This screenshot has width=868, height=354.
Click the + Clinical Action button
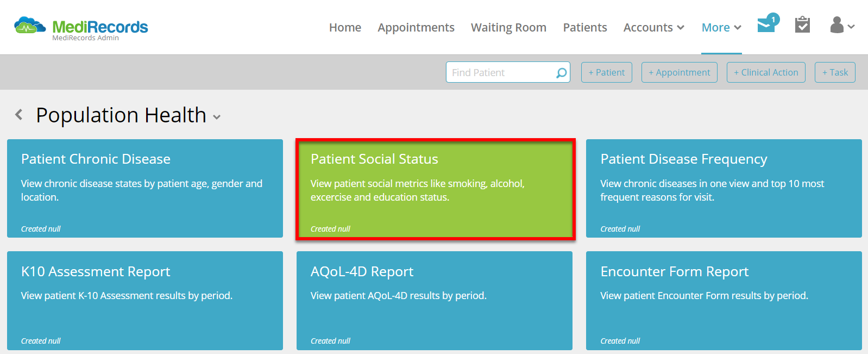click(x=766, y=72)
